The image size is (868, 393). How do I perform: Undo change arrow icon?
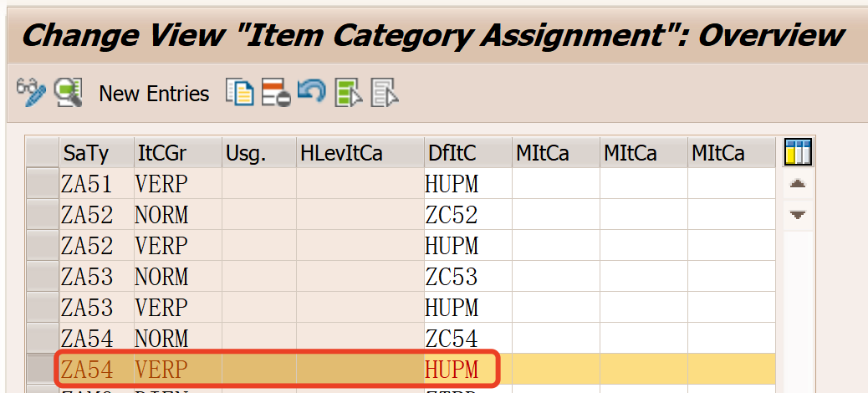pos(312,92)
